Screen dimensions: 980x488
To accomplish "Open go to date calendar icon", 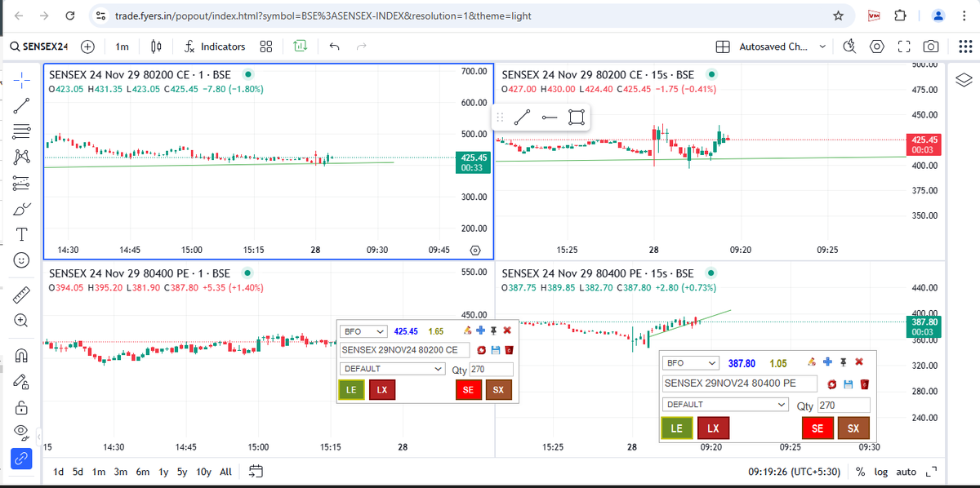I will pyautogui.click(x=256, y=472).
